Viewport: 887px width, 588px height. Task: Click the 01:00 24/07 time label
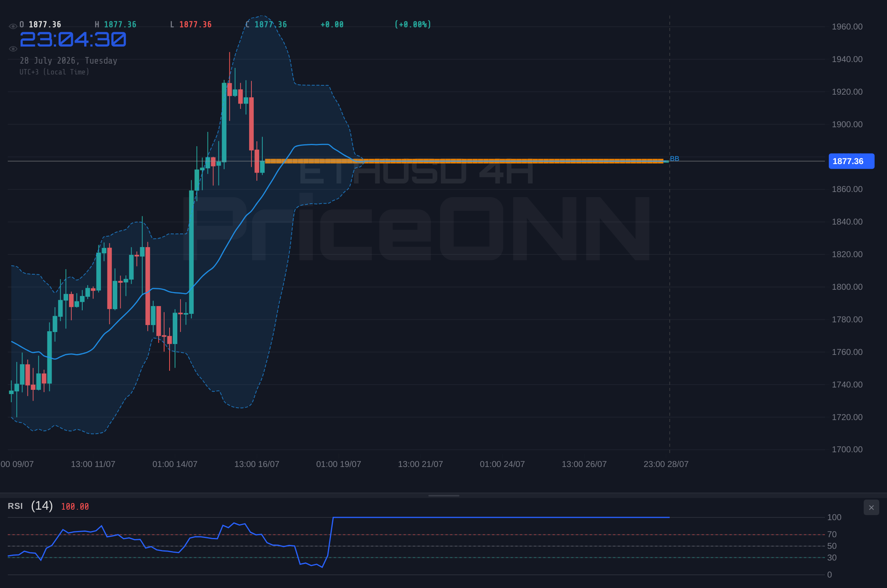[502, 464]
